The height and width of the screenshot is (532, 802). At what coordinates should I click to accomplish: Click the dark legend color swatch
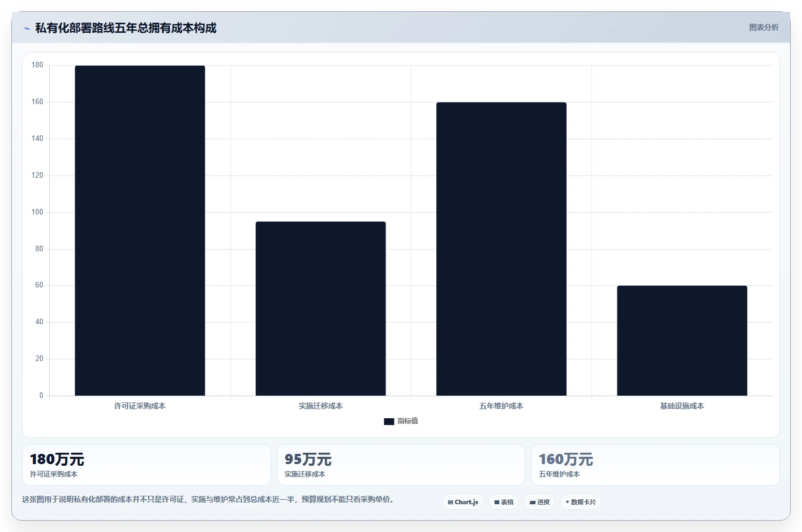[x=389, y=422]
